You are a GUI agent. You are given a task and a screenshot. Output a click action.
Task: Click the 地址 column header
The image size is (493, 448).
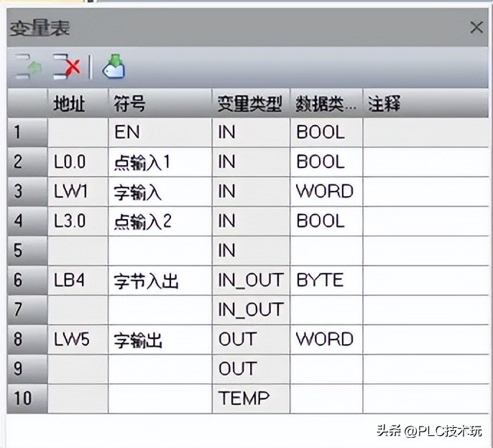click(78, 103)
